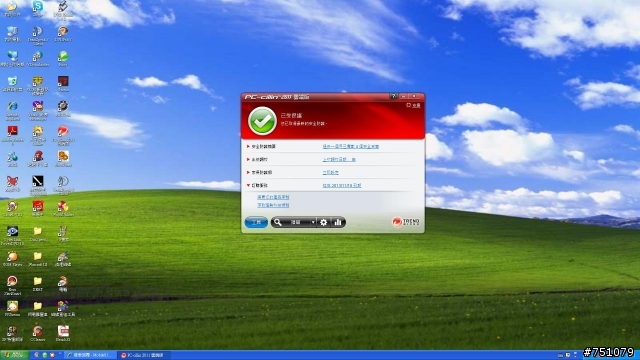The height and width of the screenshot is (360, 640).
Task: Click the blue tools button in PC-cillin
Action: coord(256,222)
